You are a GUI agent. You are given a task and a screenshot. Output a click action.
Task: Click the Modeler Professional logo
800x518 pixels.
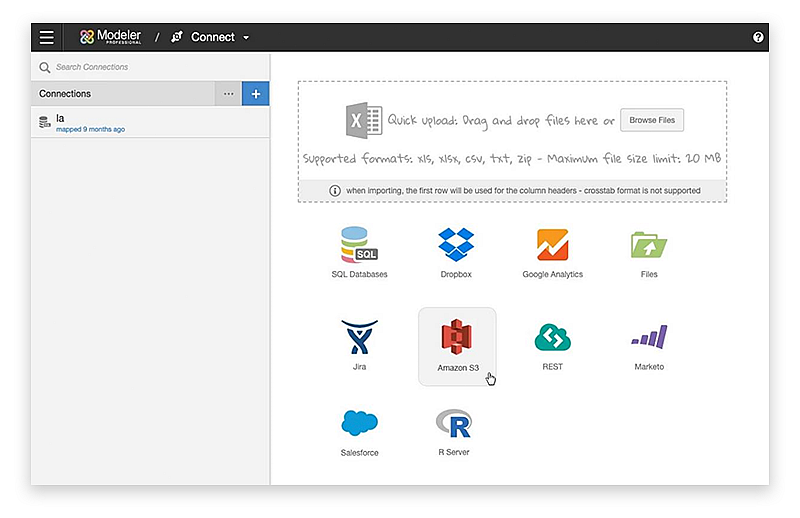tap(110, 37)
